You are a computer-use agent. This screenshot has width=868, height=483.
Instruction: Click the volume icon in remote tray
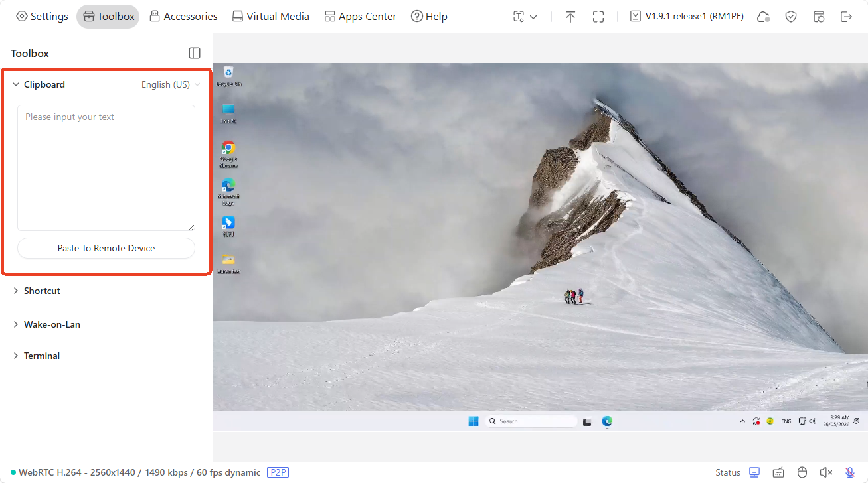(x=813, y=421)
